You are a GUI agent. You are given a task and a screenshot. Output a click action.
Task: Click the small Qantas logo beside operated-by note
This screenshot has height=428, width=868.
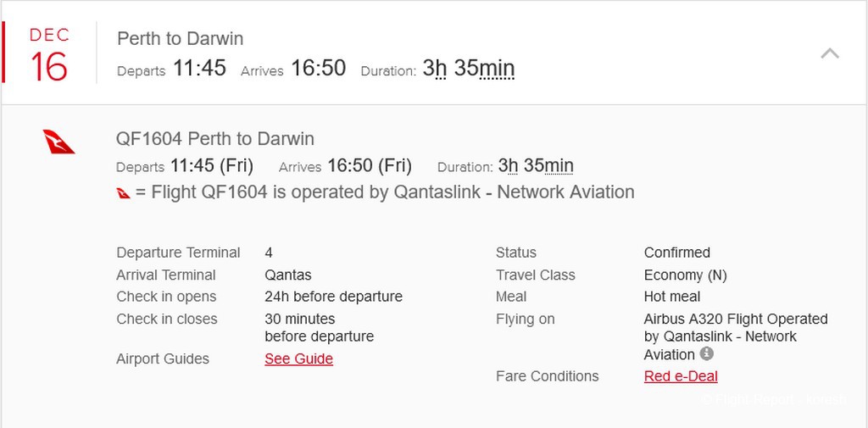(124, 193)
